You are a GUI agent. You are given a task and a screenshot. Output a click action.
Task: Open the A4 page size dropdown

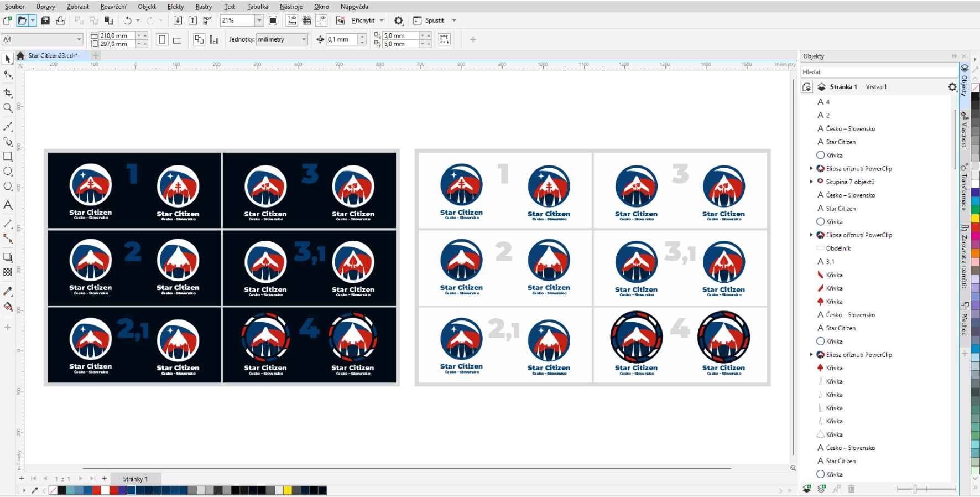(79, 39)
